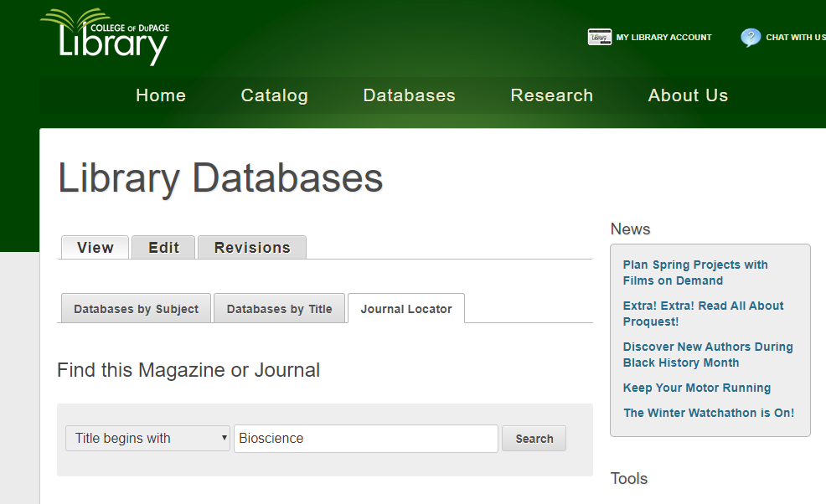The image size is (826, 504).
Task: Open the Chat With Us link
Action: pyautogui.click(x=794, y=38)
